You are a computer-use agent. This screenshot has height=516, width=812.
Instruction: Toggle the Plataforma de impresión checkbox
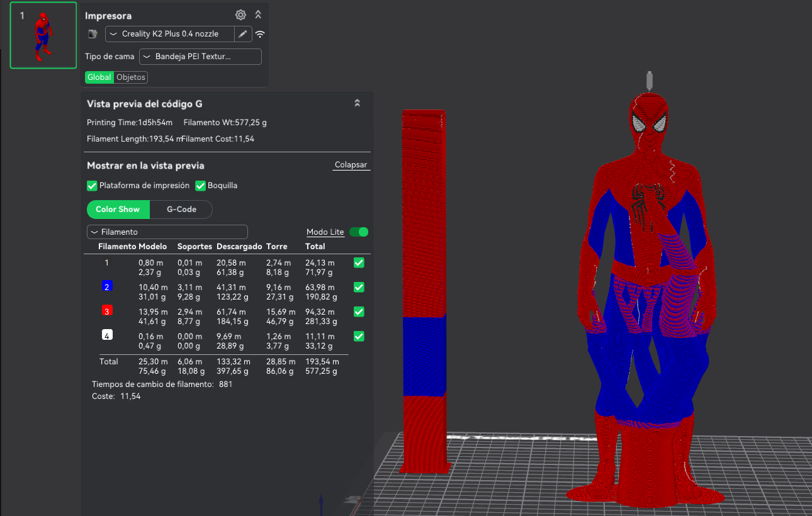coord(92,186)
